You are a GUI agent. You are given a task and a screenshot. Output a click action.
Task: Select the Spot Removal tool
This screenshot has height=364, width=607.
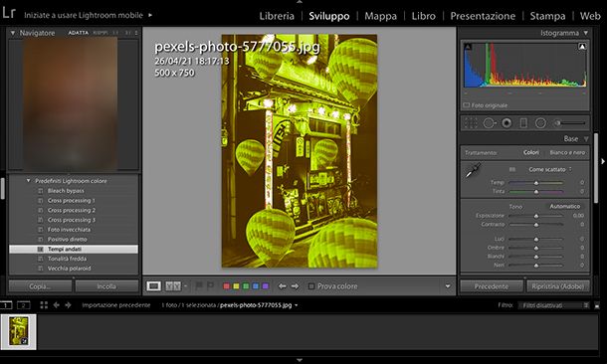(x=490, y=123)
